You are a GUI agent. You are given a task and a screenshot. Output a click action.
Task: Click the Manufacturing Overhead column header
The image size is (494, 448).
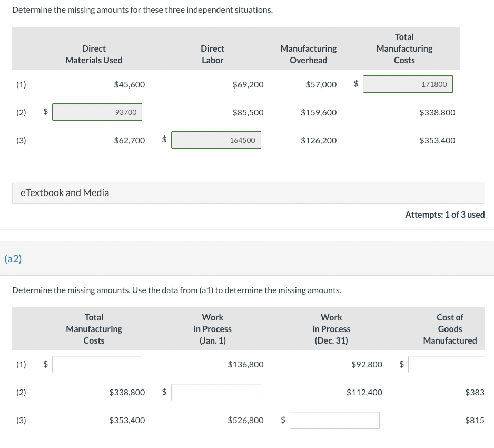coord(308,54)
